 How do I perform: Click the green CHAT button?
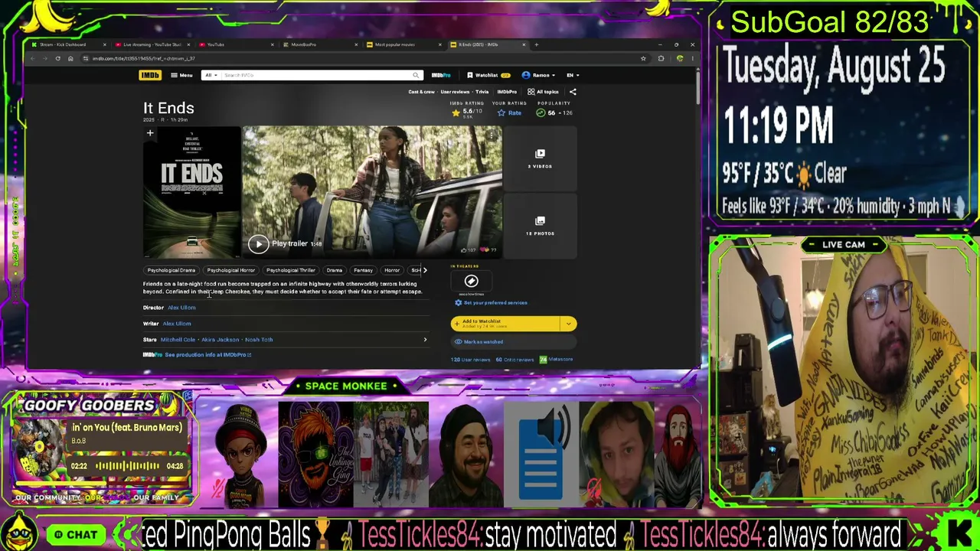pyautogui.click(x=76, y=535)
